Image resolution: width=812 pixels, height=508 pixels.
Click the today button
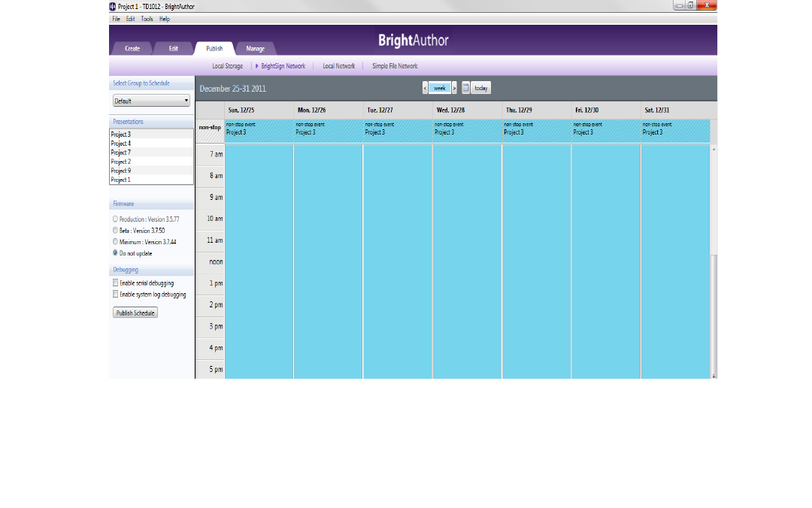pos(481,88)
